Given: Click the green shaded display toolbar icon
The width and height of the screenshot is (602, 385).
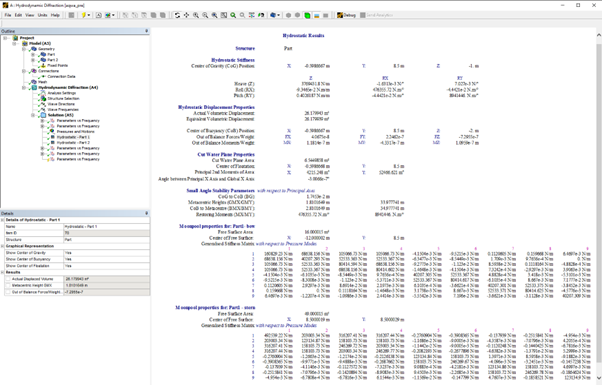Looking at the screenshot, I should [x=307, y=15].
